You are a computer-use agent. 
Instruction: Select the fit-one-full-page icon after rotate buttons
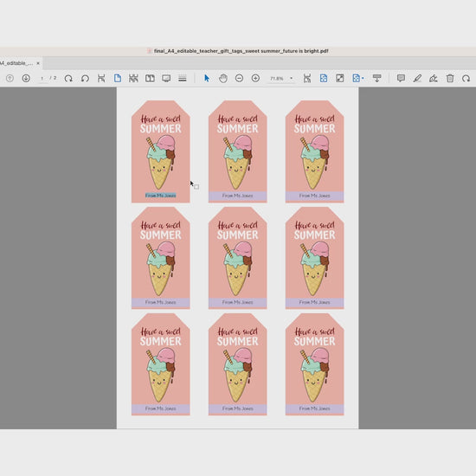[x=101, y=78]
